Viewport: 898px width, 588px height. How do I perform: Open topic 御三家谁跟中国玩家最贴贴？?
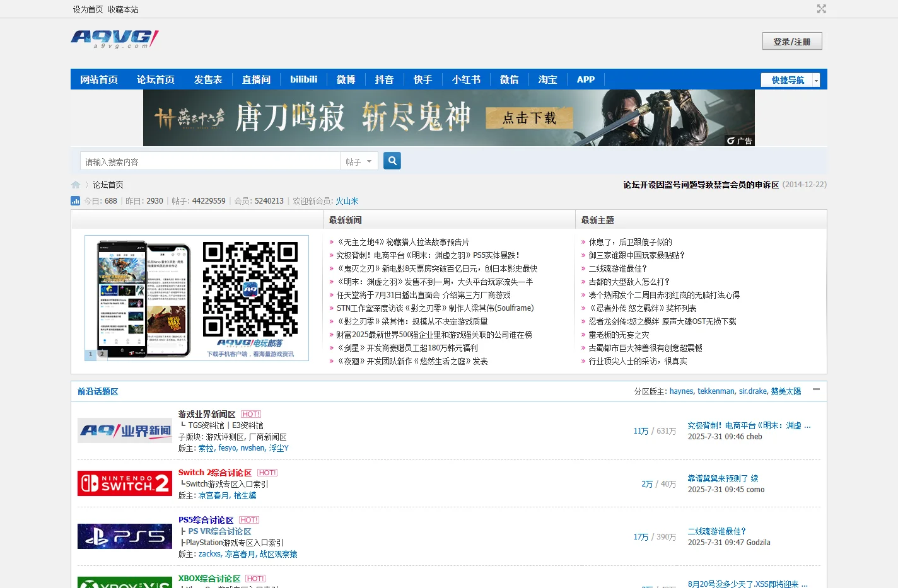click(x=636, y=255)
